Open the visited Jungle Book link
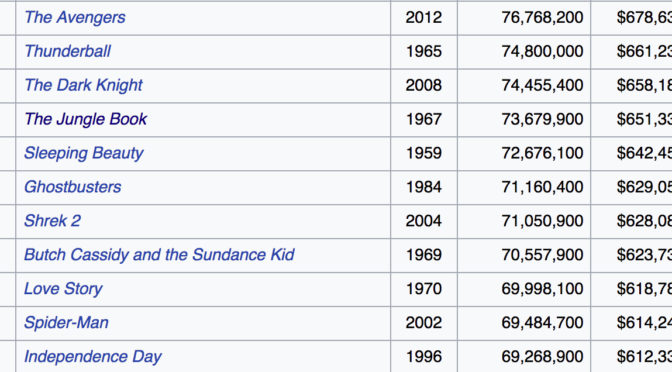Screen dimensions: 672x372 pyautogui.click(x=86, y=119)
